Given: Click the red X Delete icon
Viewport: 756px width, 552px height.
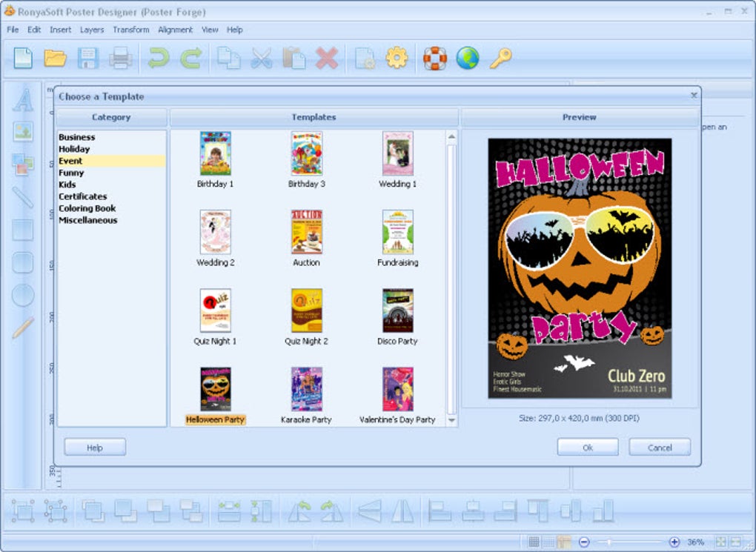Looking at the screenshot, I should (x=326, y=59).
